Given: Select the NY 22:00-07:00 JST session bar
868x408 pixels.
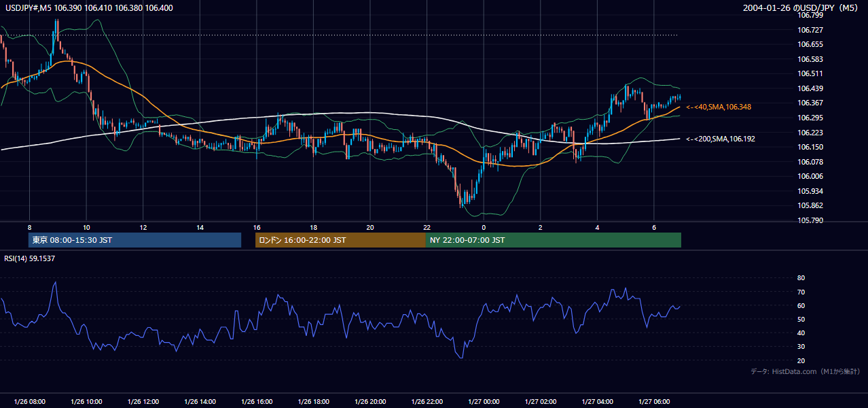Looking at the screenshot, I should click(x=554, y=240).
